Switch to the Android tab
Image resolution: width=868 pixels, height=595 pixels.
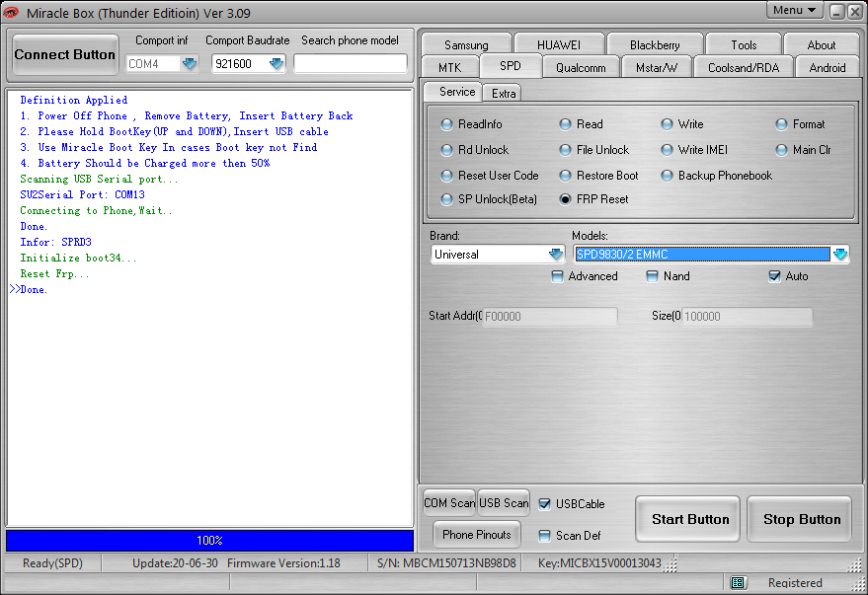point(828,67)
